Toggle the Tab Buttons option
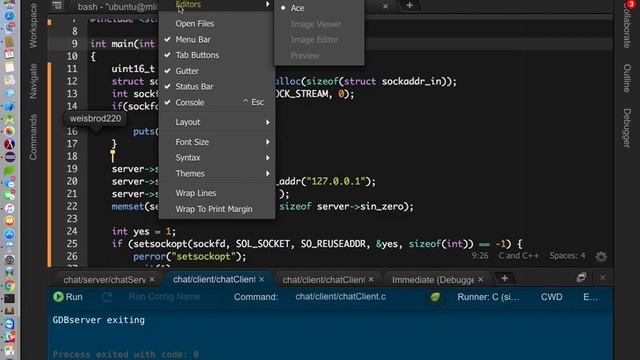 (x=217, y=55)
